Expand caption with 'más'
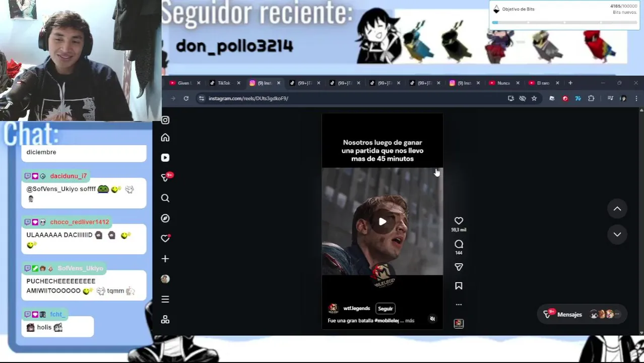The height and width of the screenshot is (363, 644). tap(410, 321)
